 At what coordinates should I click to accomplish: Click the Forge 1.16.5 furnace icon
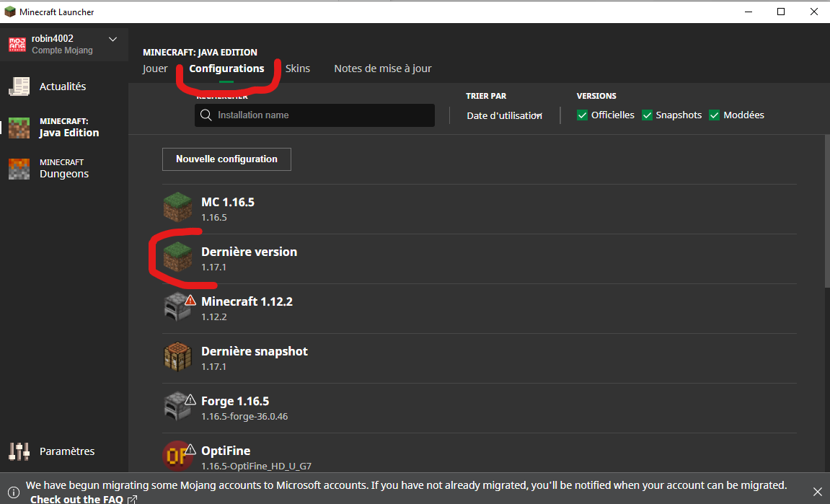tap(176, 407)
